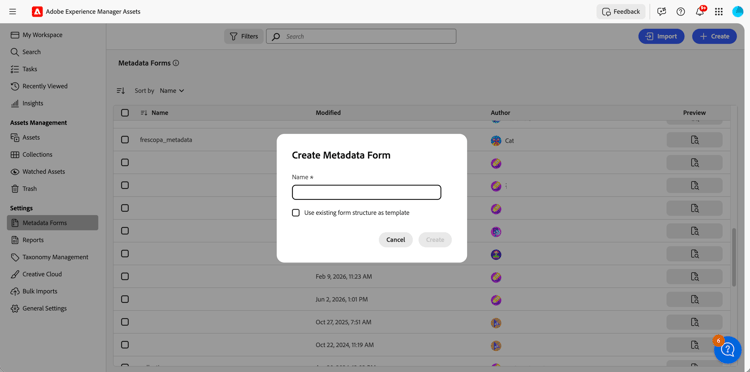
Task: Open the app switcher grid icon
Action: 718,11
